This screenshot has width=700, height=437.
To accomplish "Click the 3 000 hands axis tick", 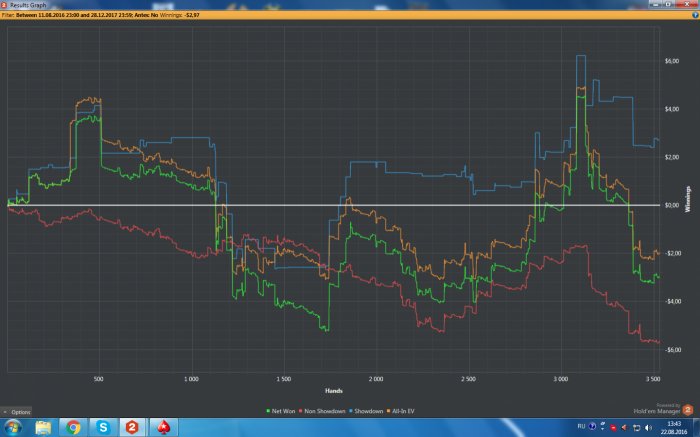I will click(561, 379).
